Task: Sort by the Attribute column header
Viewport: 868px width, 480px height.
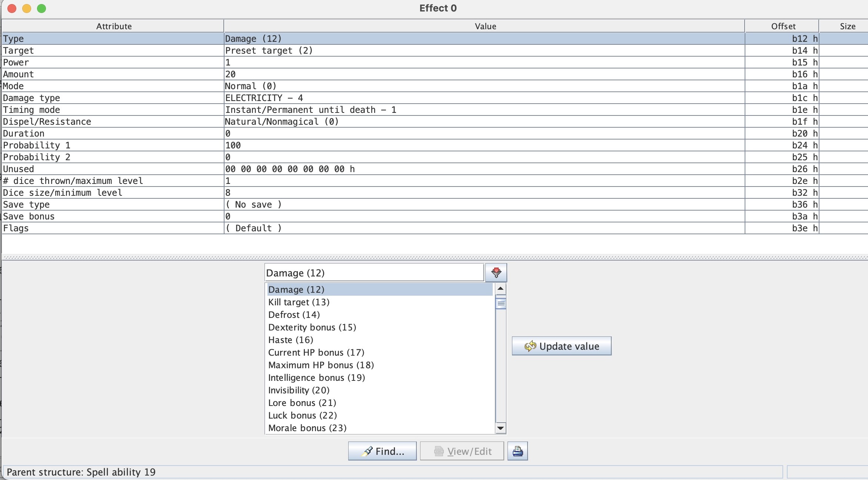Action: click(x=113, y=26)
